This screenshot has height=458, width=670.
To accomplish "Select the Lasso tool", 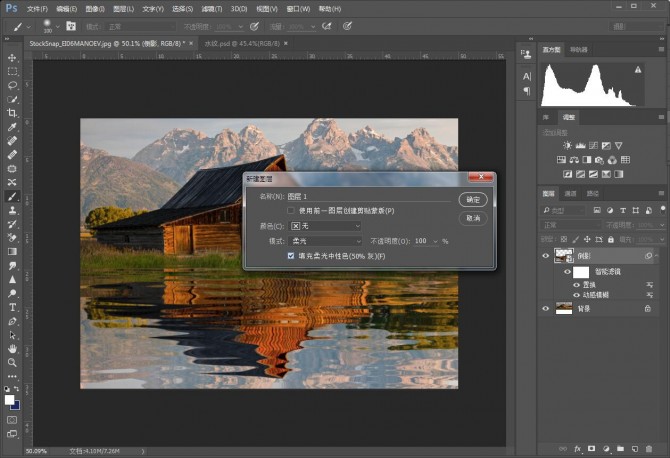I will click(x=12, y=86).
